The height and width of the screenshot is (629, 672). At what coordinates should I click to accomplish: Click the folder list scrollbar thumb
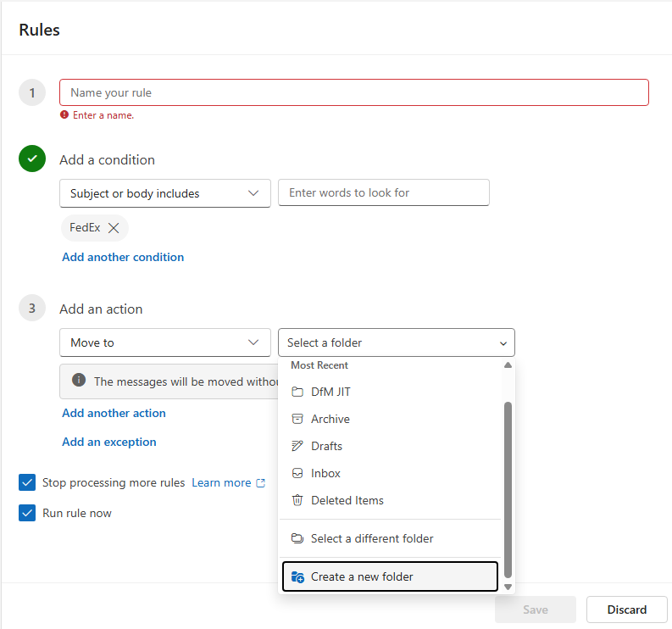click(508, 490)
